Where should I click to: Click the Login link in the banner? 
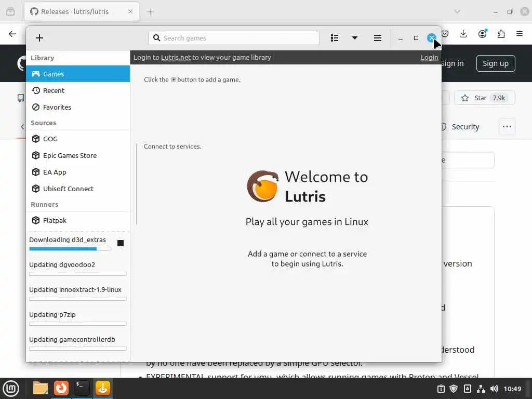[429, 57]
